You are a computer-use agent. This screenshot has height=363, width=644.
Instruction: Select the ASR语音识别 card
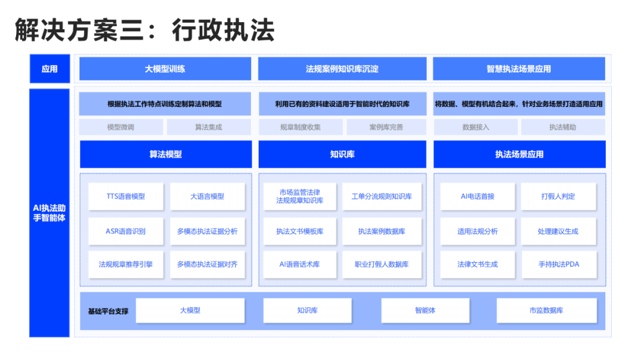(x=126, y=231)
